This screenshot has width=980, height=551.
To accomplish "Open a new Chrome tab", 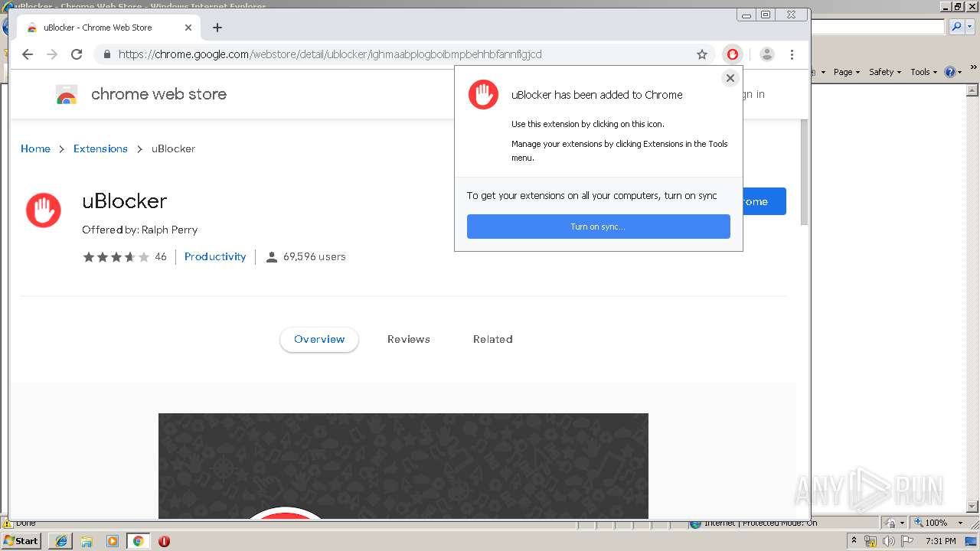I will [217, 28].
